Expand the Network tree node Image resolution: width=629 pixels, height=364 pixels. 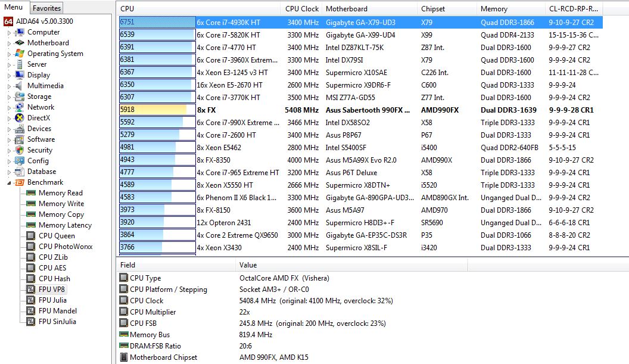click(9, 108)
